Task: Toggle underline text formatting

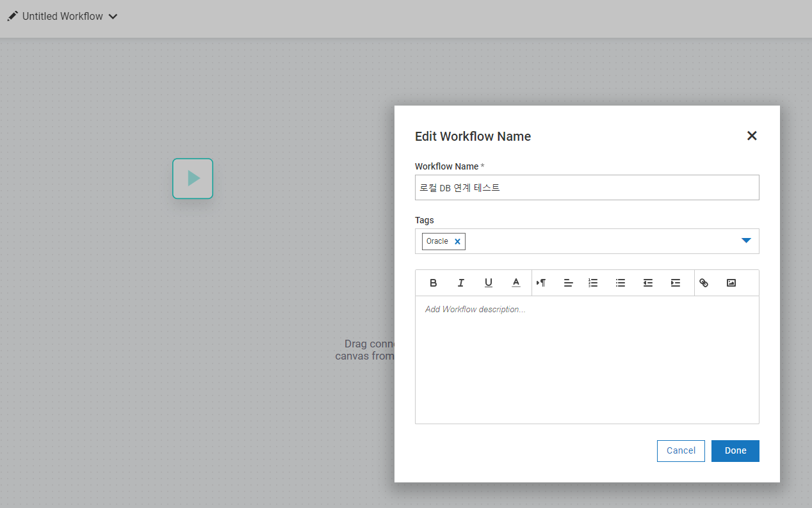Action: click(x=489, y=283)
